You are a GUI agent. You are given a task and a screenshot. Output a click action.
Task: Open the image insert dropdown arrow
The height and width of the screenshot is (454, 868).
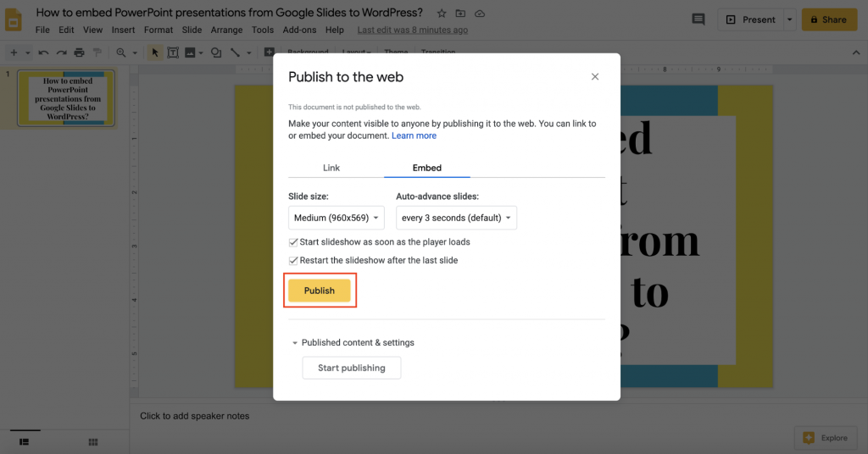click(x=201, y=53)
